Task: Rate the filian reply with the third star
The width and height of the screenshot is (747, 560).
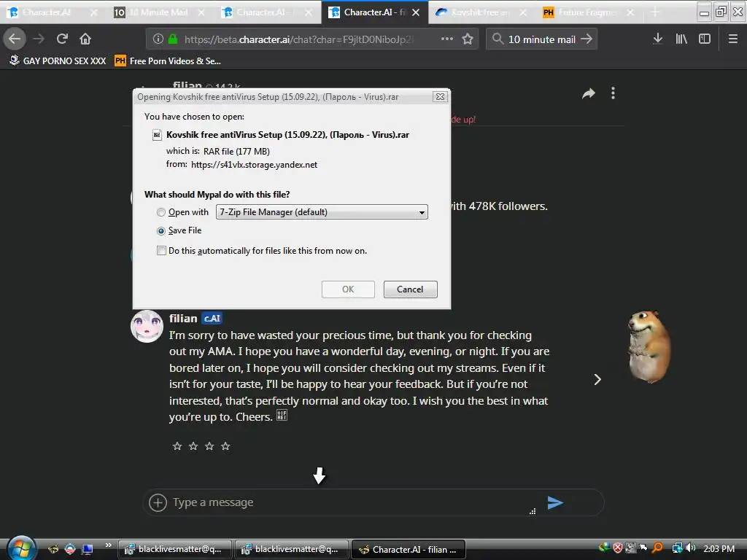Action: click(x=209, y=446)
